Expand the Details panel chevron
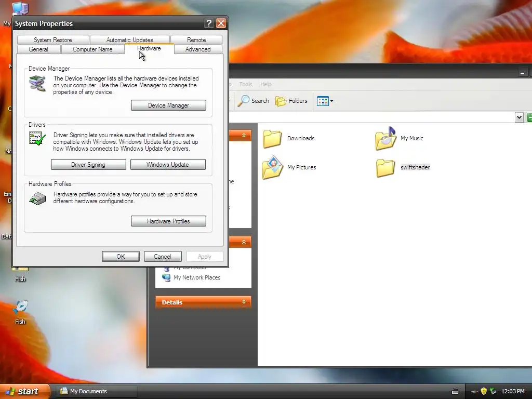This screenshot has height=399, width=532. click(x=244, y=302)
